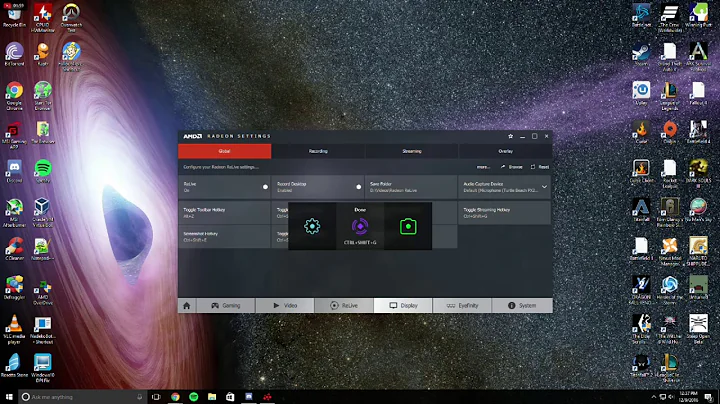
Task: Open the ARK Survival Evolved desktop icon
Action: [x=698, y=56]
